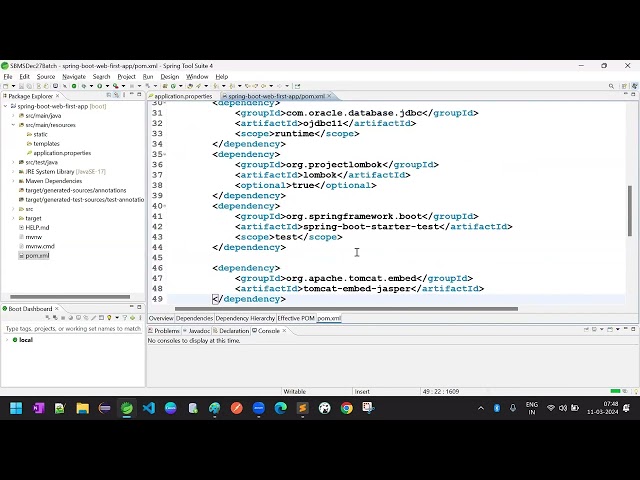
Task: Click the Run External Tools toolbar icon
Action: 116,86
